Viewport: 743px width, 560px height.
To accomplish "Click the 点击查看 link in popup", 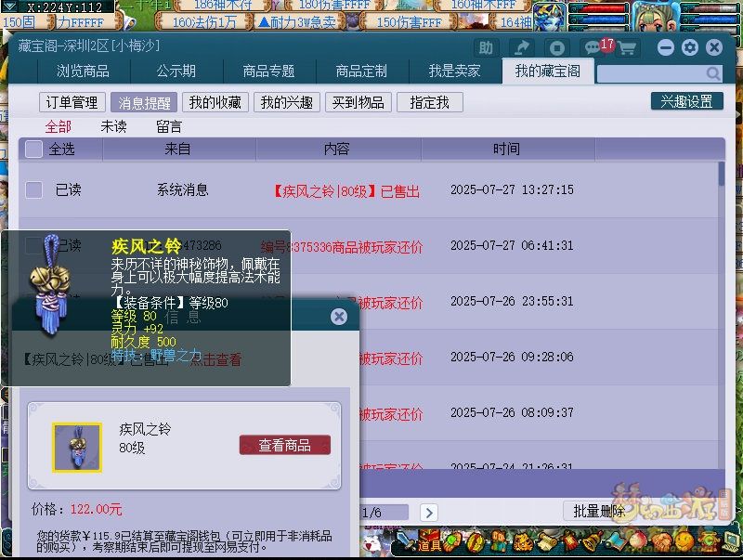I will pyautogui.click(x=215, y=360).
